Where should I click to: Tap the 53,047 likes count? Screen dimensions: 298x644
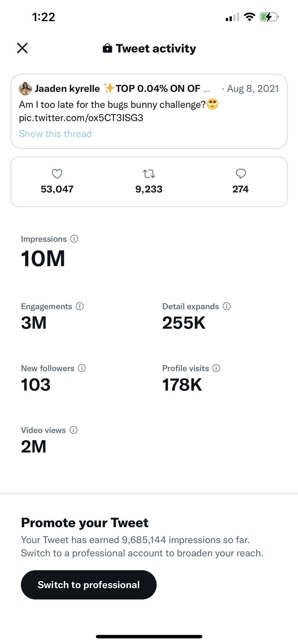(x=57, y=189)
